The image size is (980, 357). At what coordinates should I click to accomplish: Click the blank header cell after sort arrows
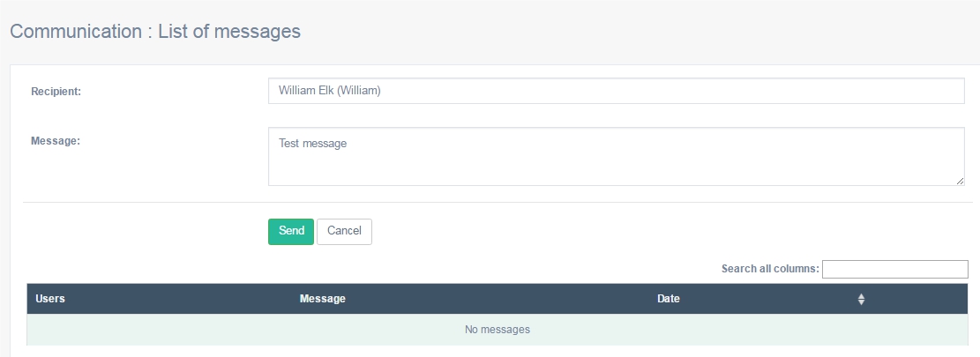(919, 299)
